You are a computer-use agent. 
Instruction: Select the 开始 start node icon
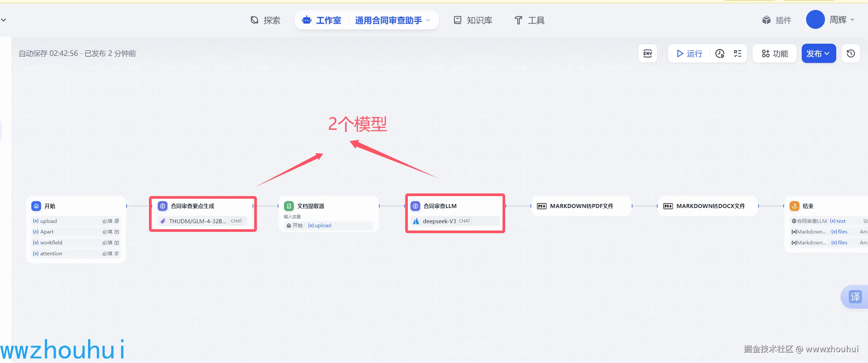[36, 206]
